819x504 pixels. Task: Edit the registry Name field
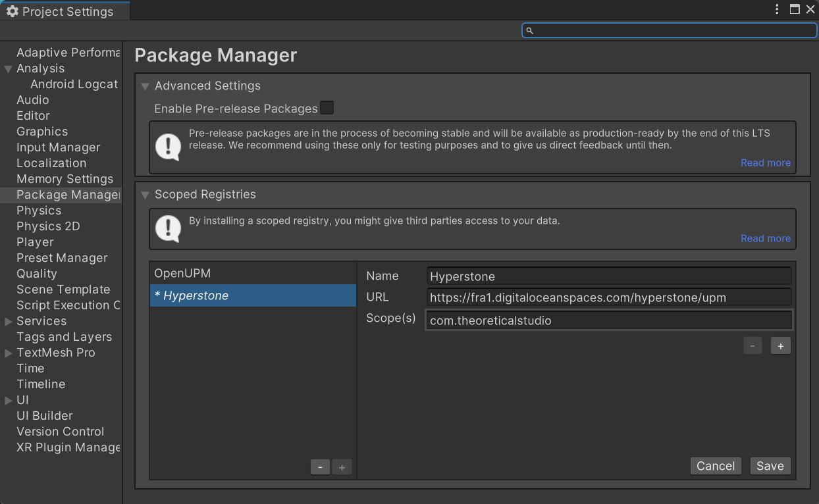[609, 276]
